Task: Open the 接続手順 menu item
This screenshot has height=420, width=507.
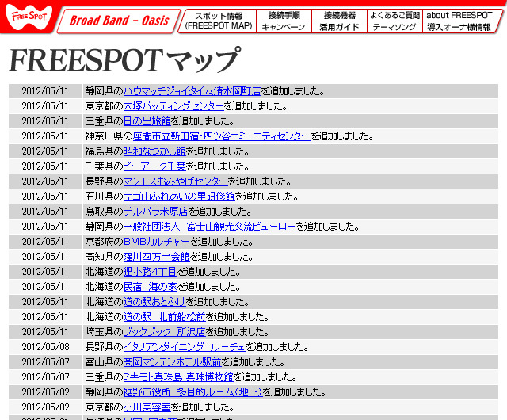Action: pyautogui.click(x=284, y=15)
